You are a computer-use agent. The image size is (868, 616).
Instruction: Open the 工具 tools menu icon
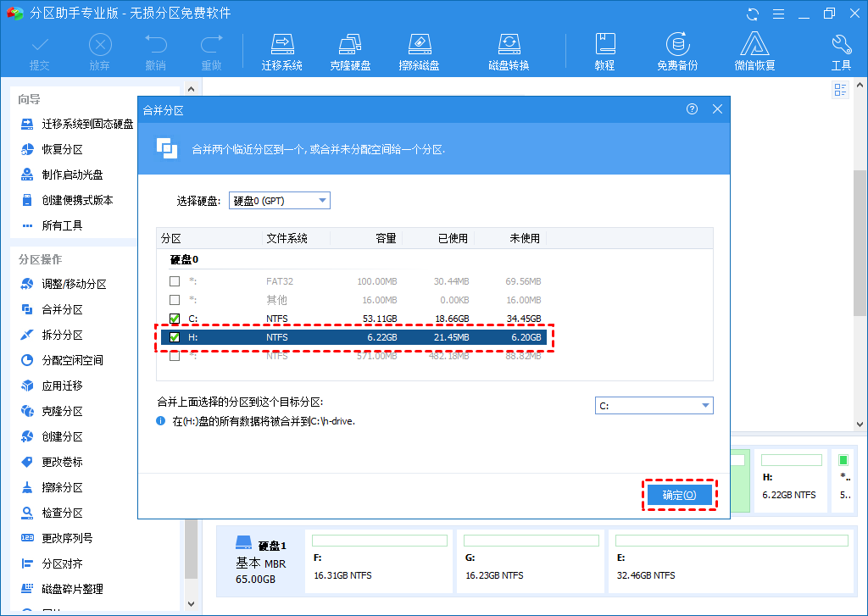pyautogui.click(x=840, y=51)
